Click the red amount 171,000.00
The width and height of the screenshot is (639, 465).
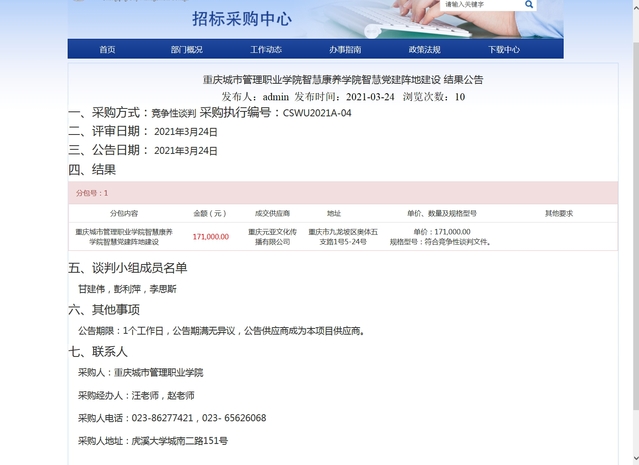211,237
